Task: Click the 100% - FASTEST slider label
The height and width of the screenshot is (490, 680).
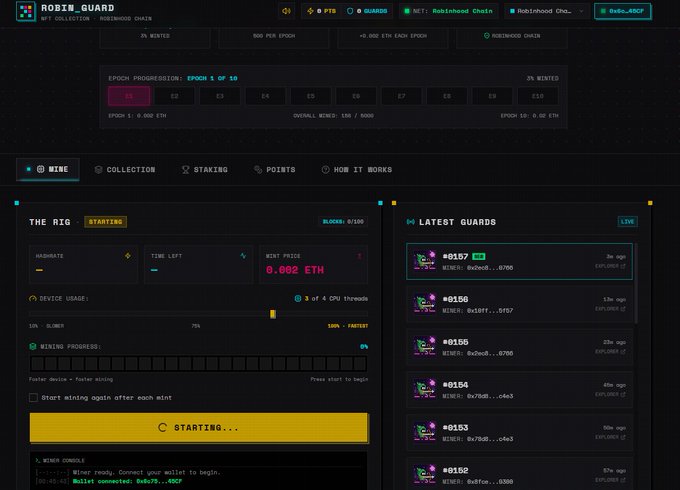Action: [x=348, y=326]
